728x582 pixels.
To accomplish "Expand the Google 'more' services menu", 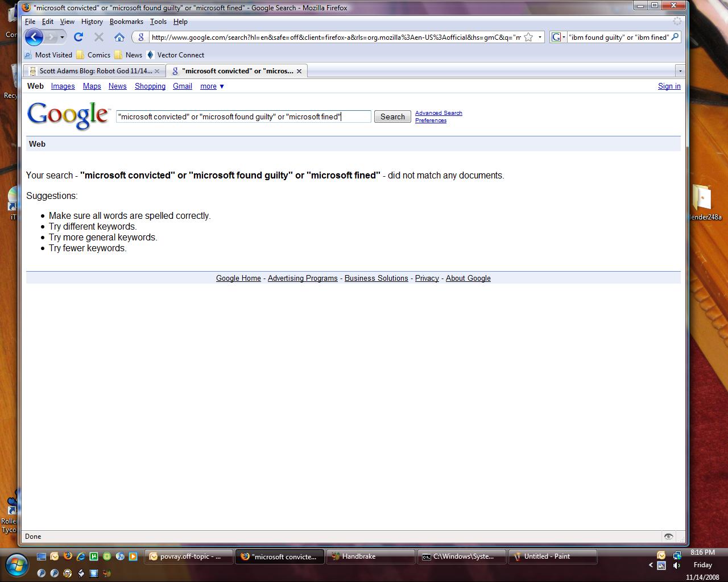I will pos(212,86).
